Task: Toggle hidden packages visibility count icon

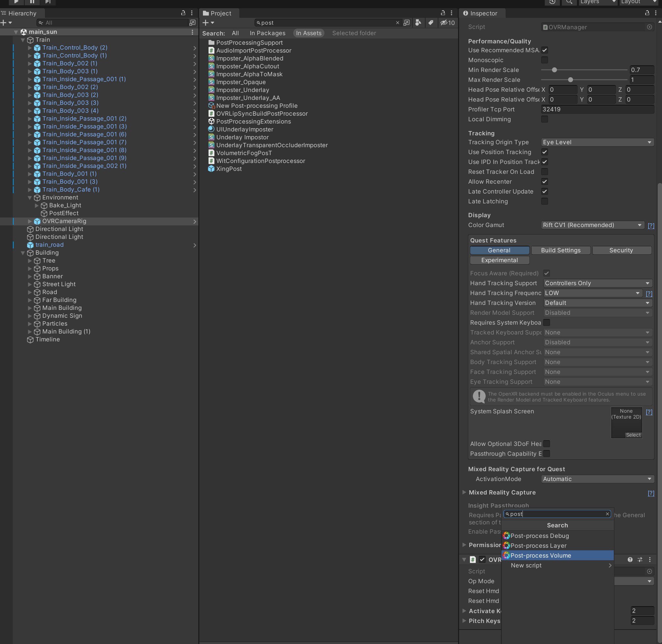Action: (447, 23)
